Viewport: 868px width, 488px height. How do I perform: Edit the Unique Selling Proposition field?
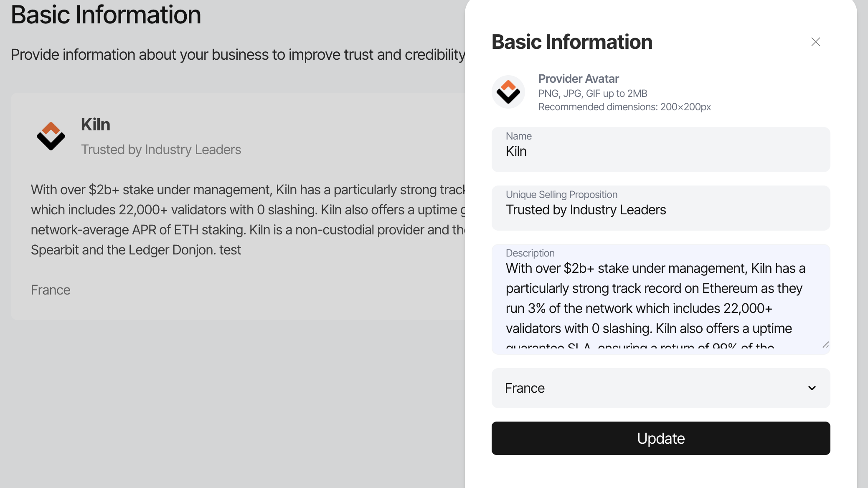pyautogui.click(x=661, y=208)
